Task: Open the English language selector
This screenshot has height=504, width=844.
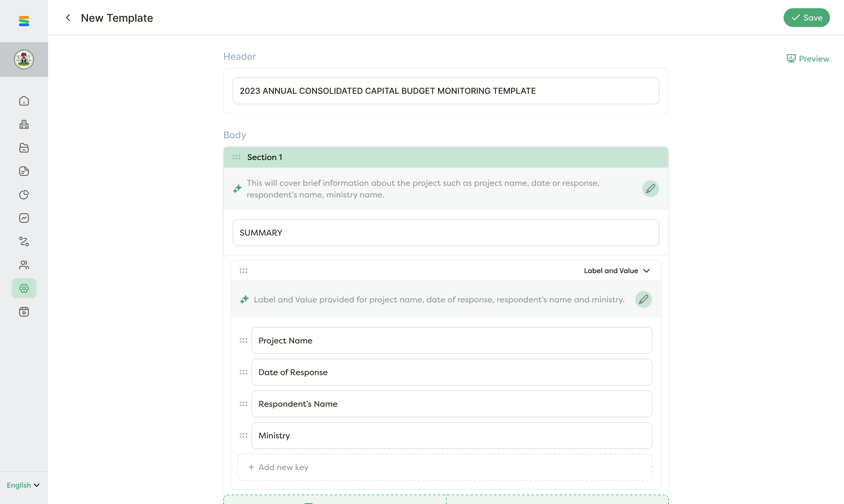Action: [x=23, y=485]
